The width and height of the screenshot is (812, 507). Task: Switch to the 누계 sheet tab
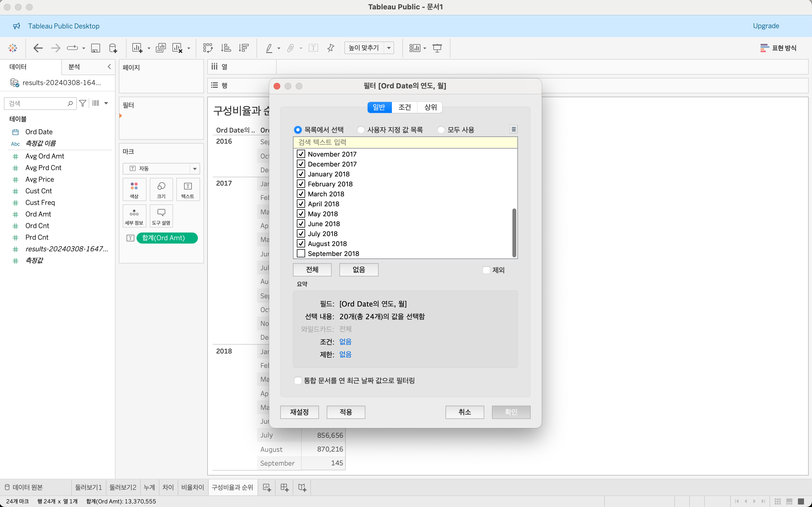149,488
